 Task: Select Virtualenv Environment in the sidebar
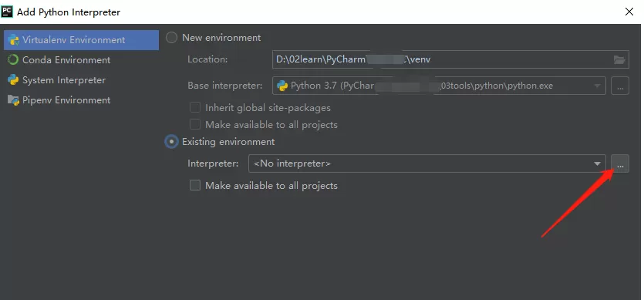(x=81, y=40)
